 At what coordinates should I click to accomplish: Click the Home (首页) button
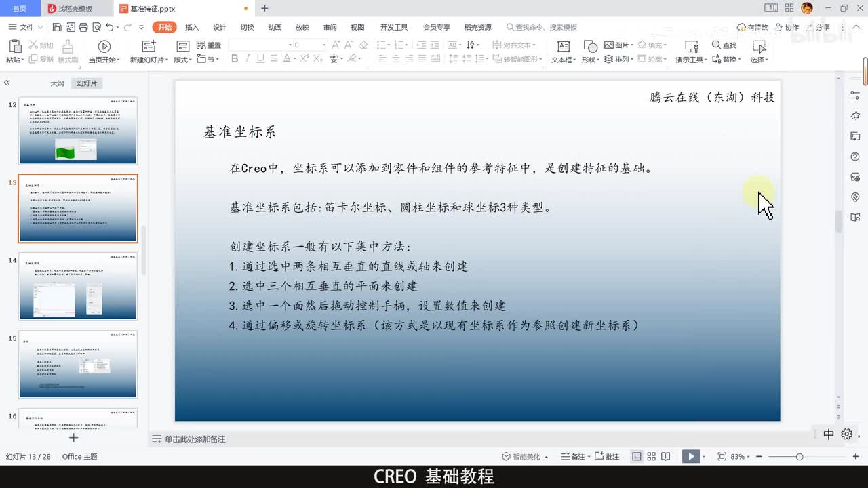click(20, 8)
